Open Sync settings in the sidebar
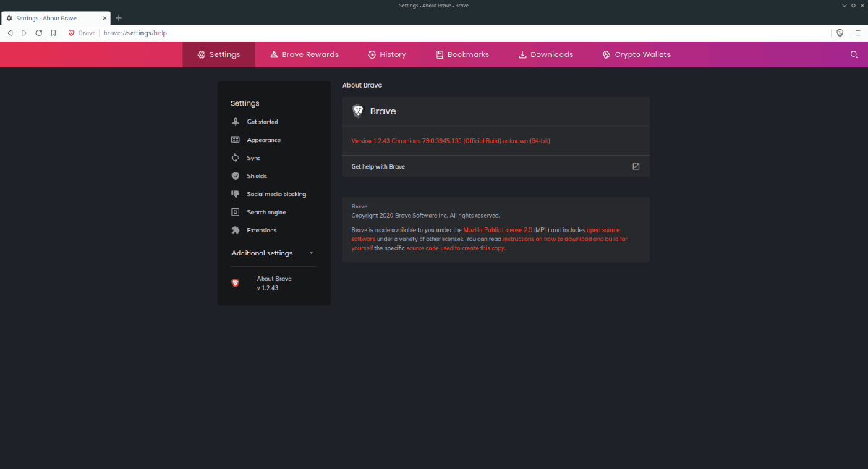 point(253,158)
